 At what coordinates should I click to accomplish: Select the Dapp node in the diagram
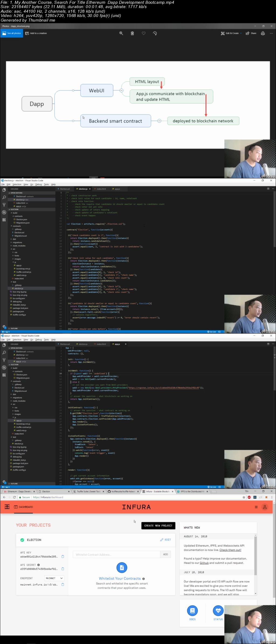(37, 104)
